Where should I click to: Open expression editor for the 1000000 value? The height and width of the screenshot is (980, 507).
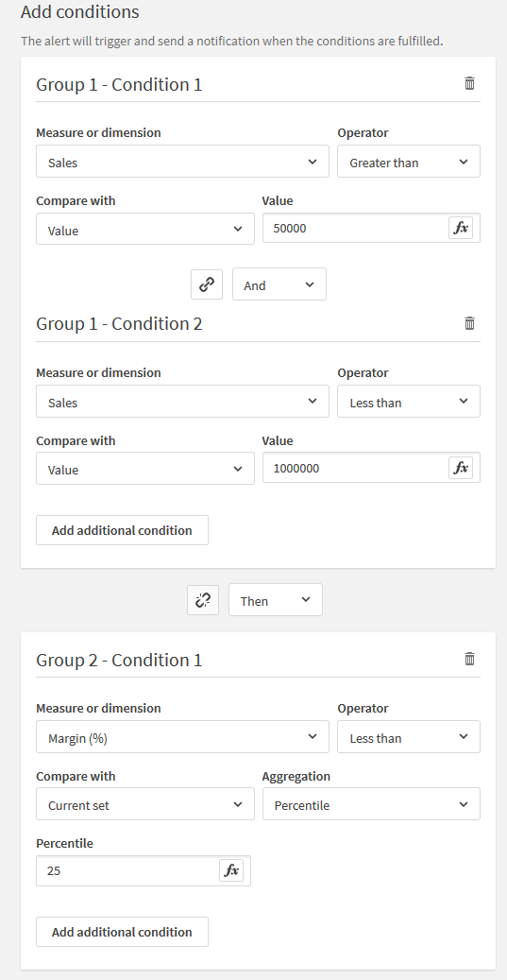coord(461,468)
